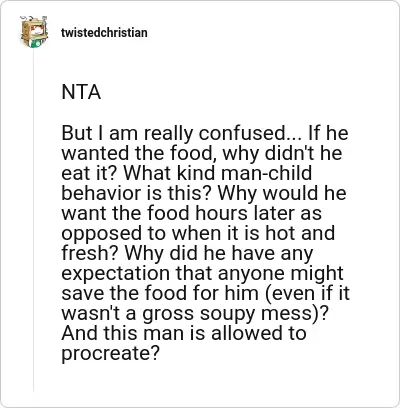The width and height of the screenshot is (400, 408).
Task: Click the line 'wanted the food, why didn't he'
Action: [x=202, y=153]
